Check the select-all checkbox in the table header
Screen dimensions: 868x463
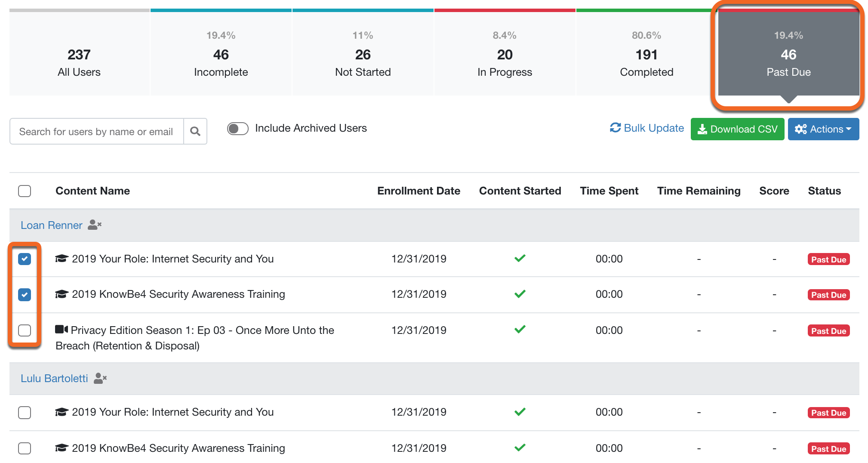[x=25, y=191]
